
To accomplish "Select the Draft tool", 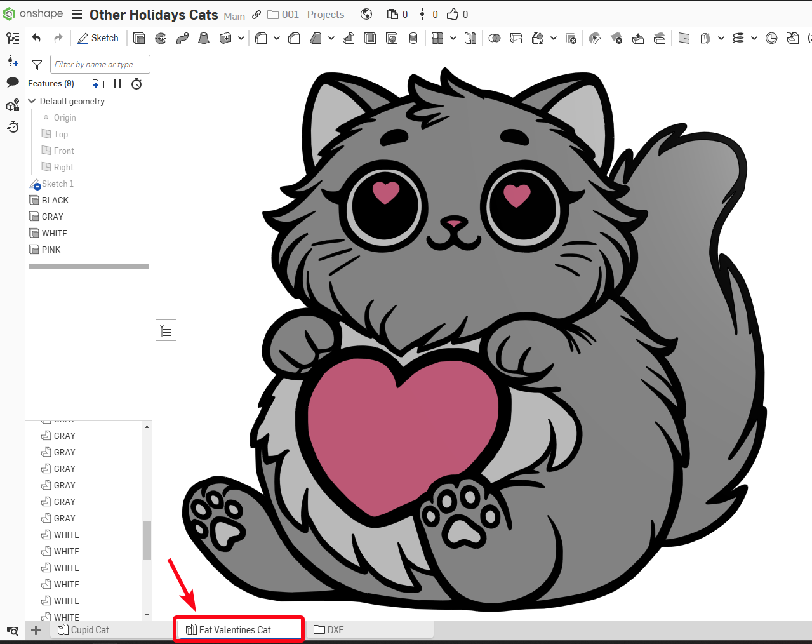I will tap(316, 38).
